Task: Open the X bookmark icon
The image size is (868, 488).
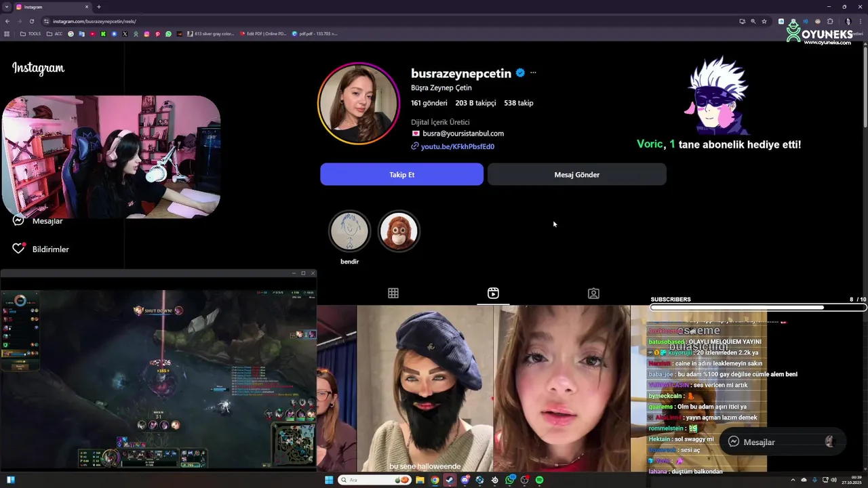Action: tap(125, 33)
